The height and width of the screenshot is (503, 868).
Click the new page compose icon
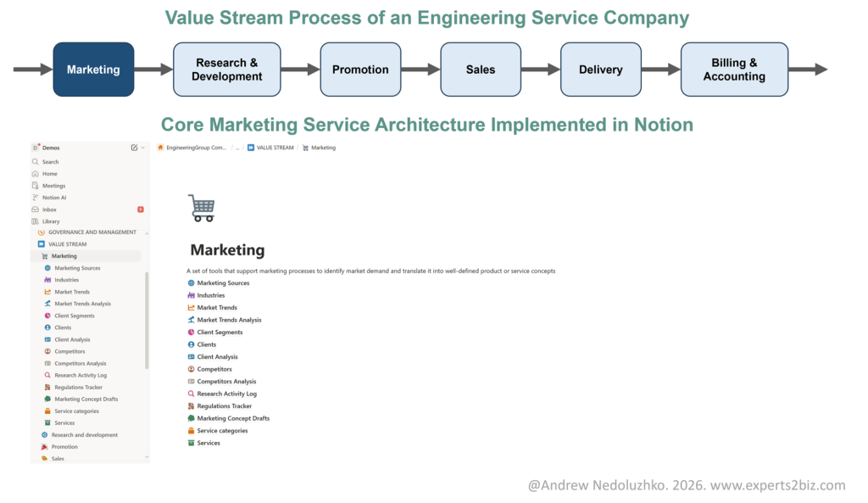point(134,148)
